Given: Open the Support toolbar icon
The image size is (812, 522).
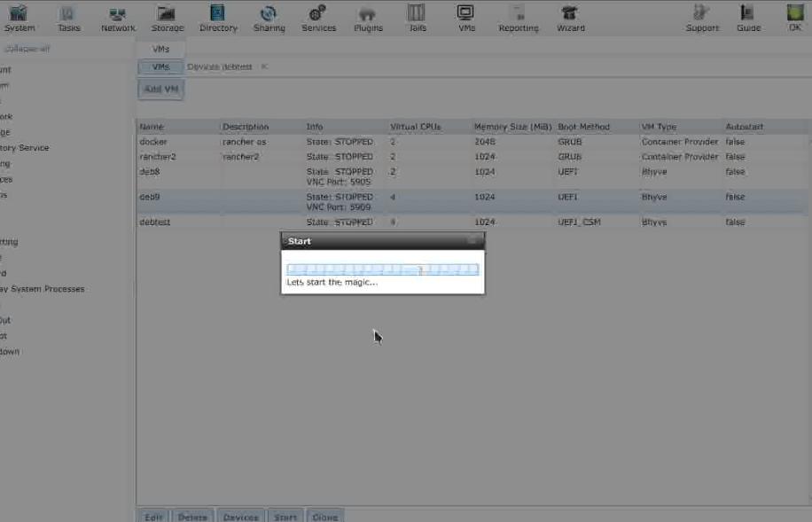Looking at the screenshot, I should point(702,18).
